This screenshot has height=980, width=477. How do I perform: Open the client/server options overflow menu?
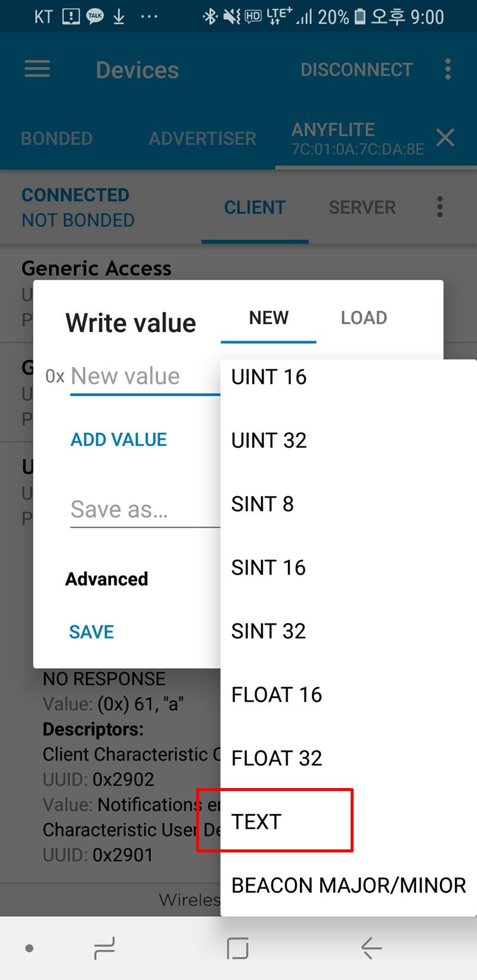[440, 207]
